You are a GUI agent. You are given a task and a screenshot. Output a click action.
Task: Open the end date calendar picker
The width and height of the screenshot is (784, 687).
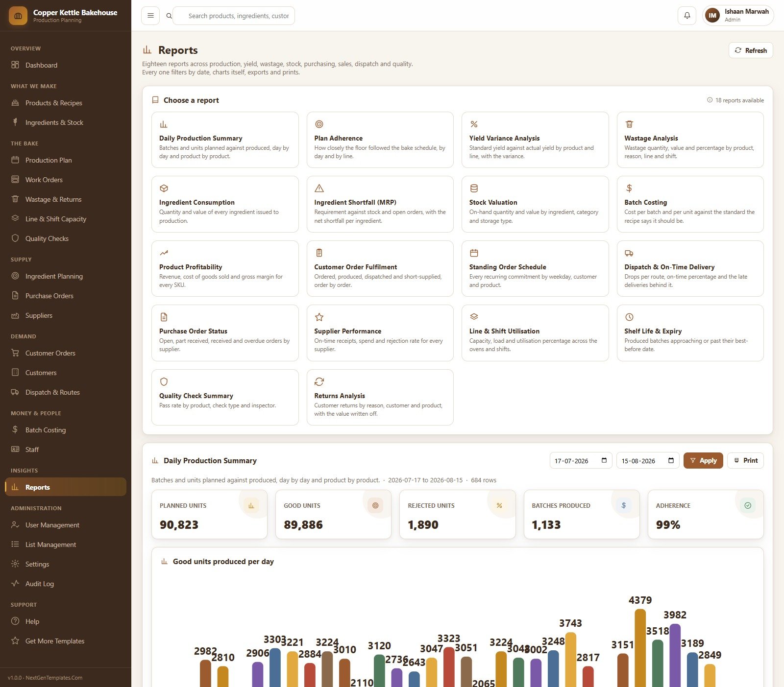(x=671, y=460)
